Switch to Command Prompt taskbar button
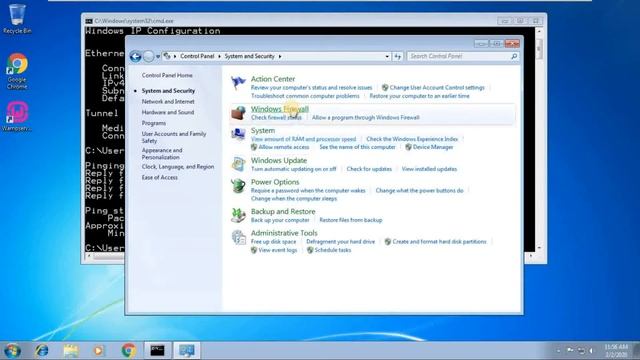 pos(157,351)
